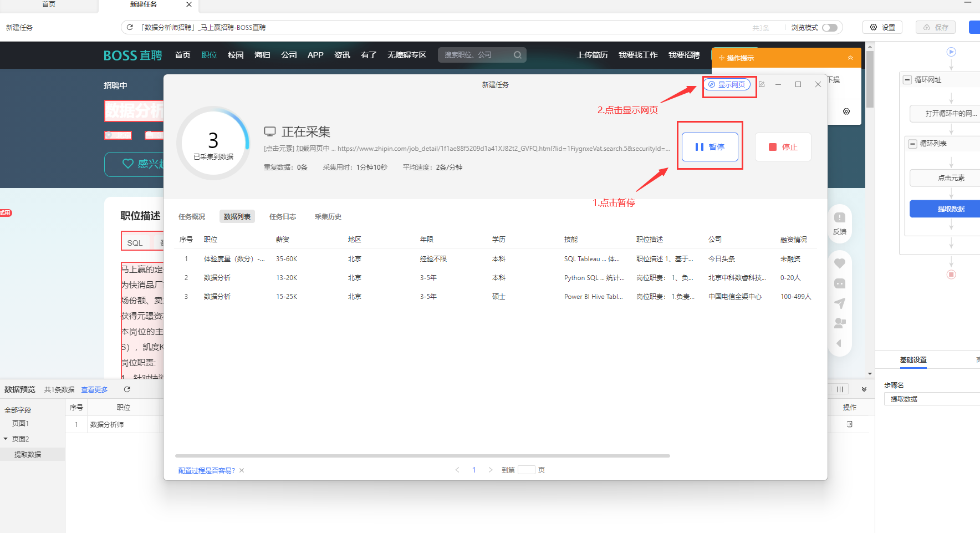The image size is (980, 533).
Task: Click the refresh icon in 数据预览
Action: (127, 389)
